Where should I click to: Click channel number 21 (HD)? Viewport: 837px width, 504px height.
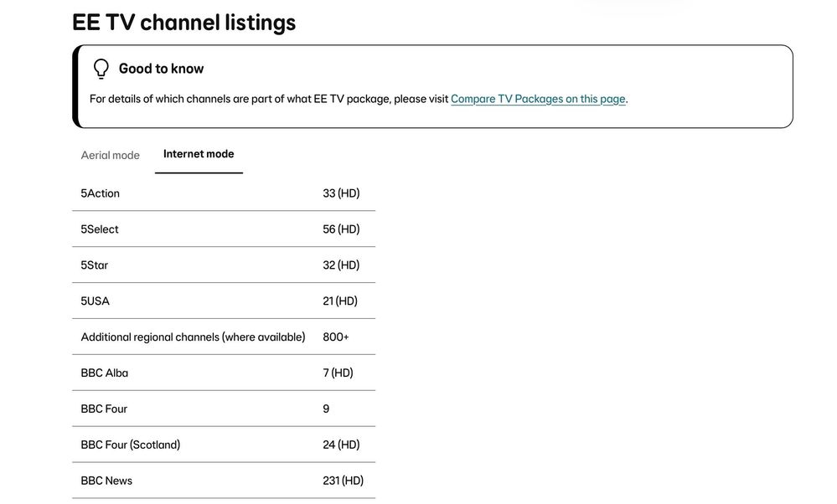point(340,301)
